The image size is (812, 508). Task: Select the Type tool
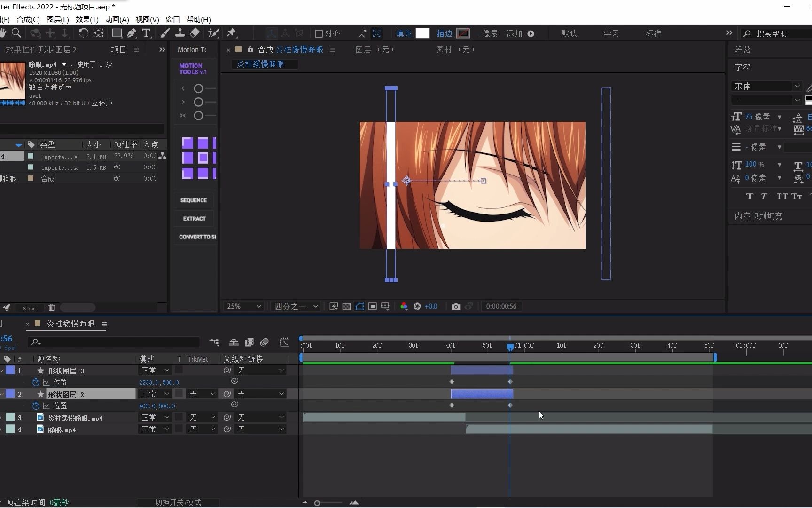tap(146, 33)
